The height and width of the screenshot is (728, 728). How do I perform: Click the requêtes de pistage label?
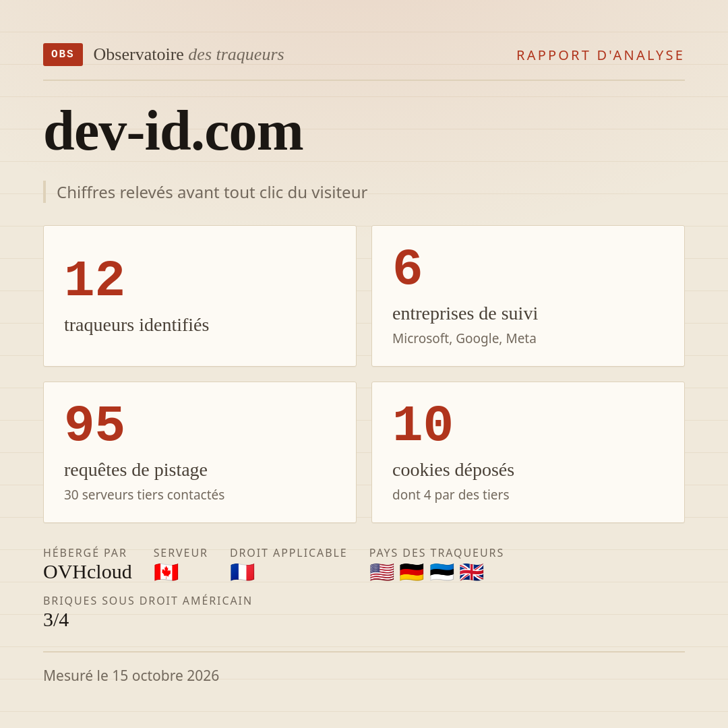pos(135,470)
